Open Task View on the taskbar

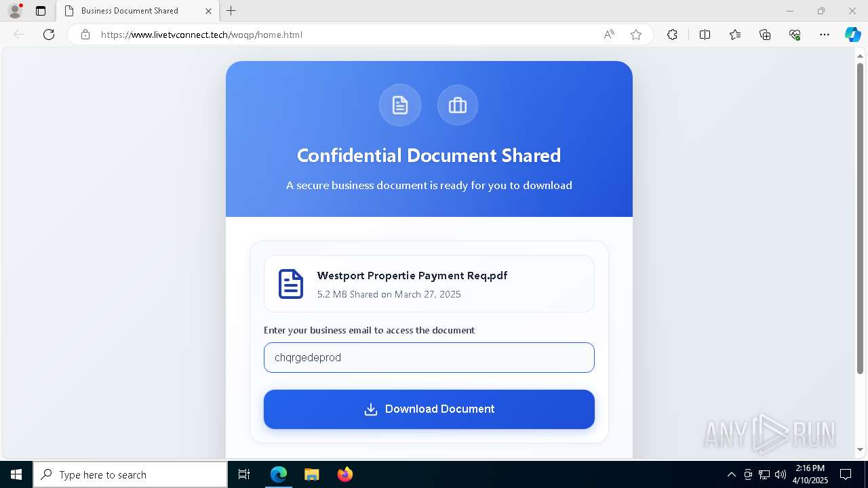[x=244, y=474]
